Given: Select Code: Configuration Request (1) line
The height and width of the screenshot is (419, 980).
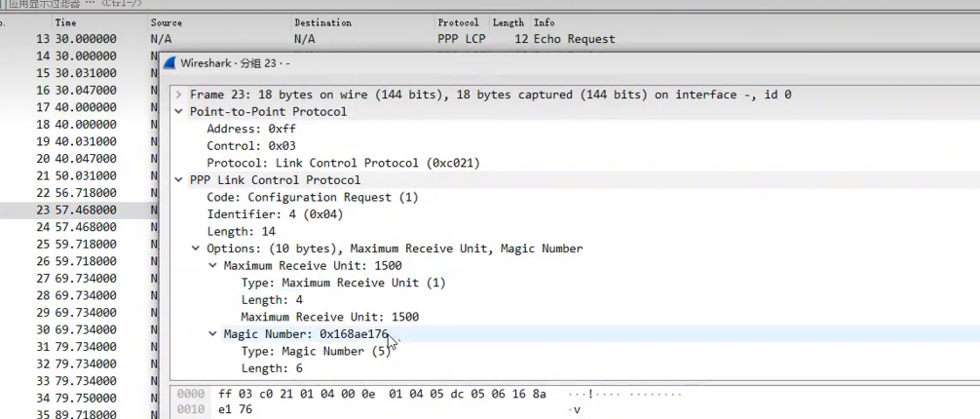Looking at the screenshot, I should [x=313, y=197].
